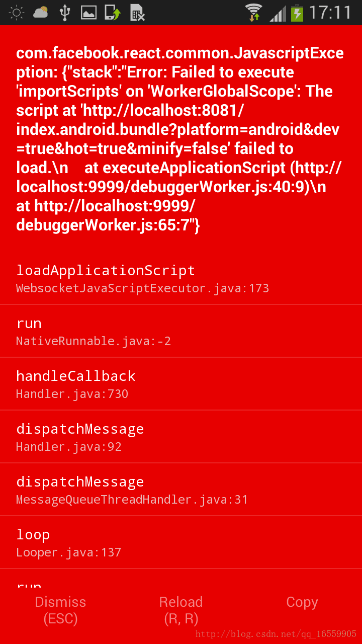Dismiss the red error screen

coord(60,610)
